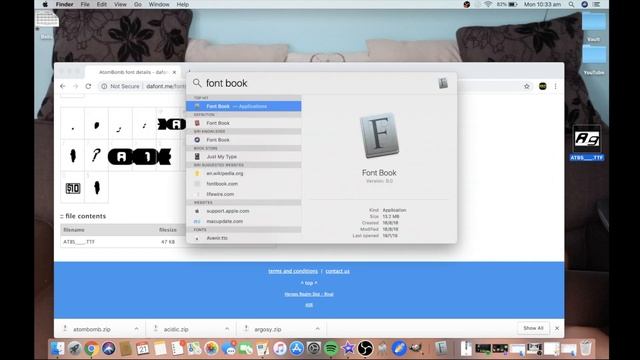This screenshot has height=360, width=640.
Task: Click the Wi-Fi status icon
Action: coord(488,4)
